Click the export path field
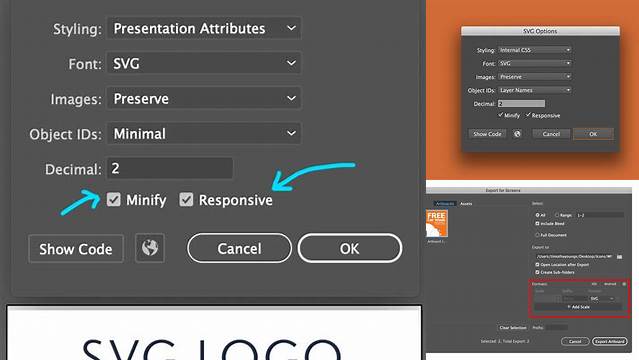This screenshot has height=360, width=639. click(574, 256)
